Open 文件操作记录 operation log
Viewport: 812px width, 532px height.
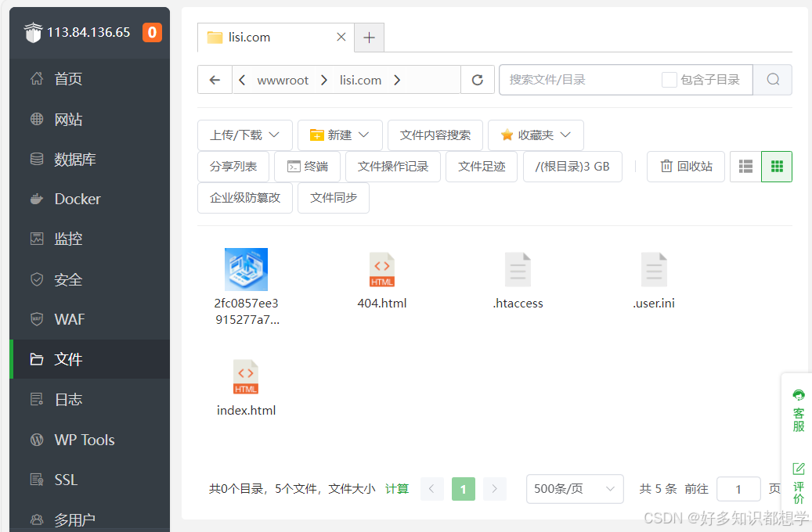tap(393, 167)
